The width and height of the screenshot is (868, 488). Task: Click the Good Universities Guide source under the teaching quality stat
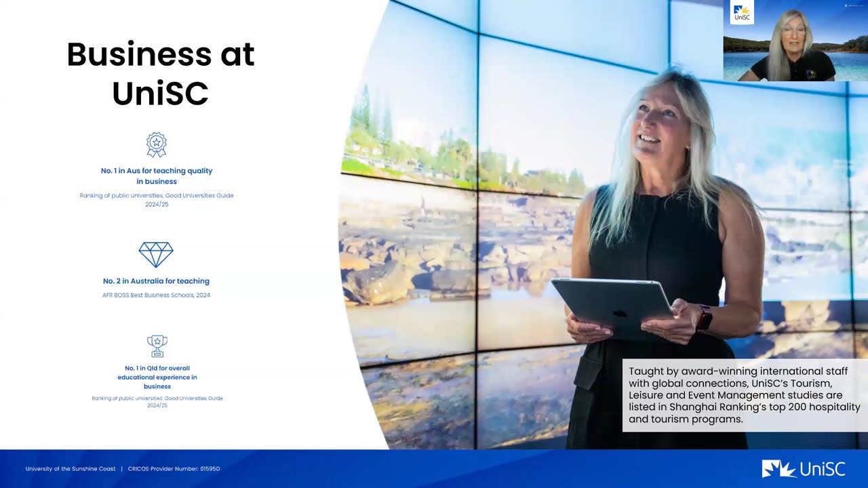click(157, 200)
